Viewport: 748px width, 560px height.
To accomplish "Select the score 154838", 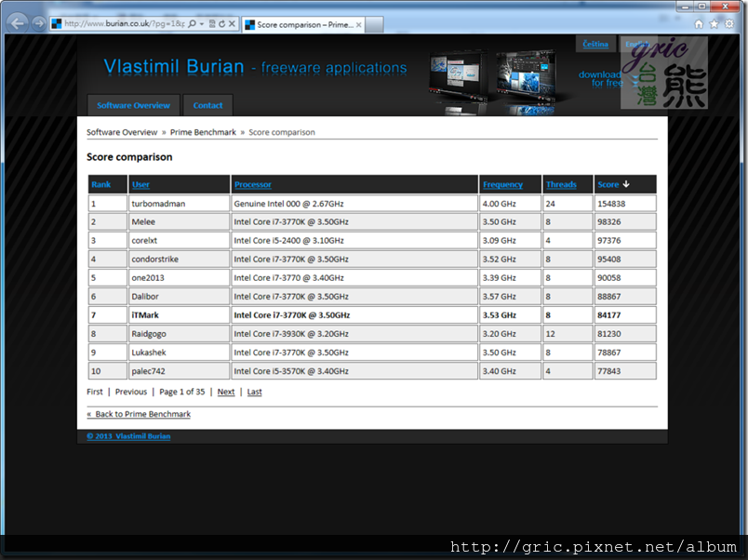I will [x=611, y=204].
